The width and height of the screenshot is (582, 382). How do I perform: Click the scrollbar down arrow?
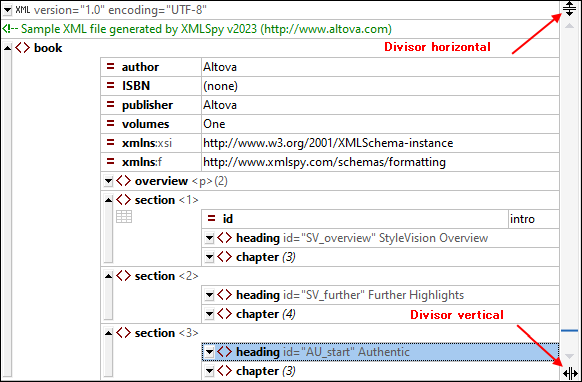tap(569, 356)
